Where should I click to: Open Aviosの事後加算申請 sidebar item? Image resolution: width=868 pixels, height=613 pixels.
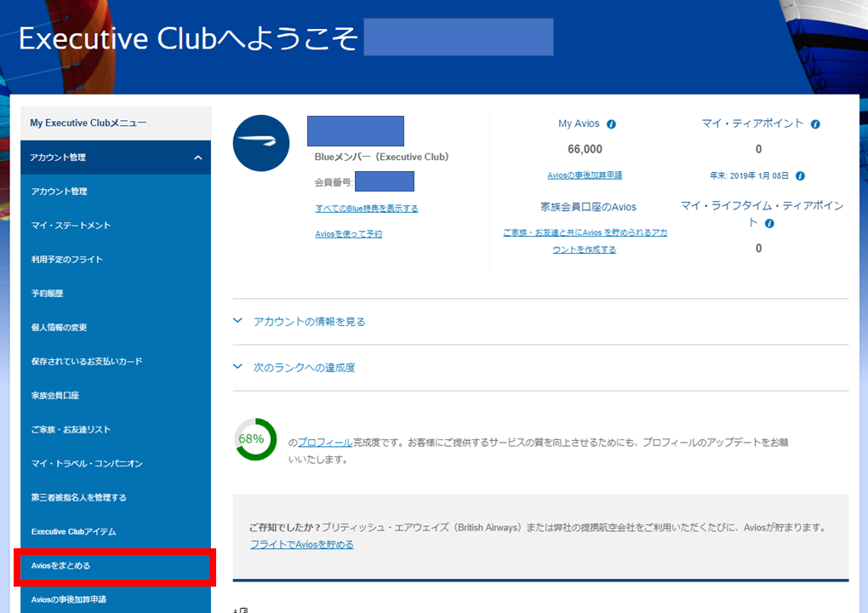116,599
